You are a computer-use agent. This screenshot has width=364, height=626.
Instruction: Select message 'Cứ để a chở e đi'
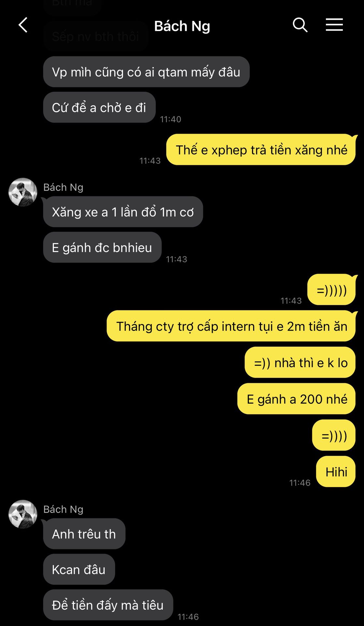pyautogui.click(x=99, y=107)
